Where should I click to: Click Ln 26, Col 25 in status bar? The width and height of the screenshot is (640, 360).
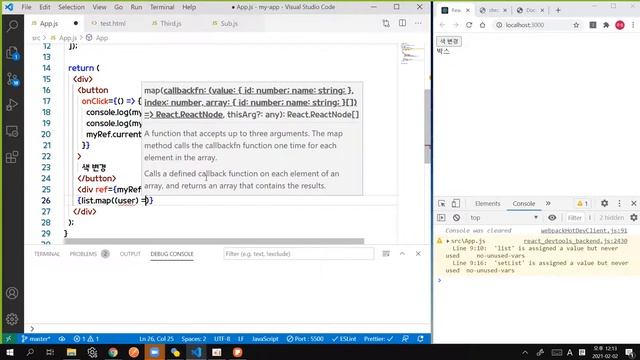(x=156, y=339)
